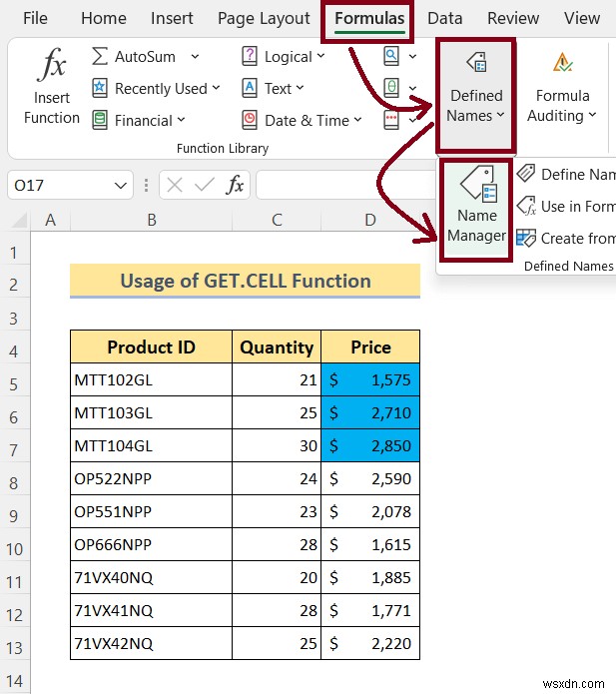The height and width of the screenshot is (694, 616).
Task: Expand the Formula Auditing dropdown
Action: coord(593,115)
